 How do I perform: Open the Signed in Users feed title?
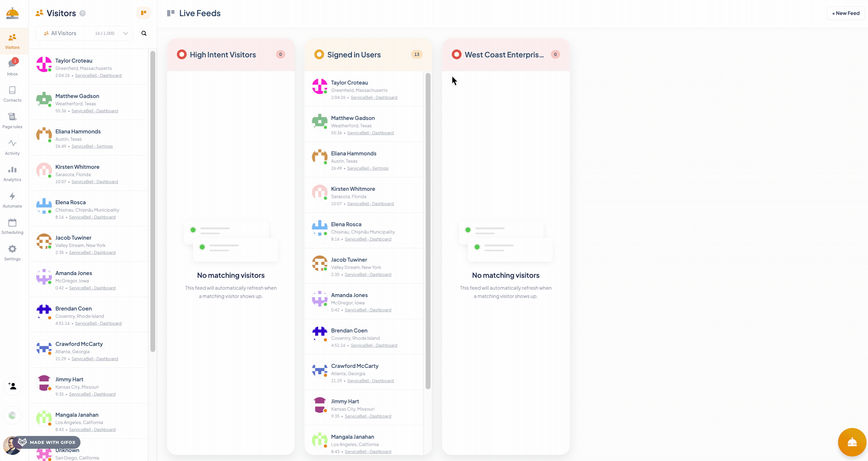click(354, 55)
